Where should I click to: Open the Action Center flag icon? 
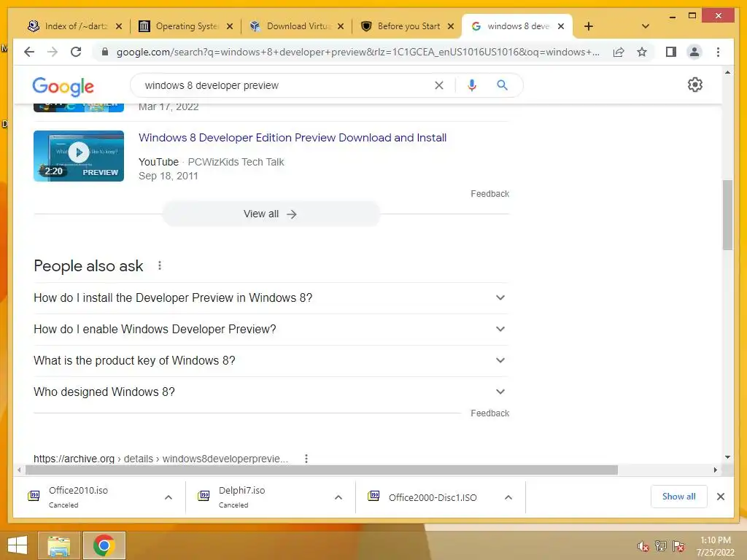pos(678,545)
